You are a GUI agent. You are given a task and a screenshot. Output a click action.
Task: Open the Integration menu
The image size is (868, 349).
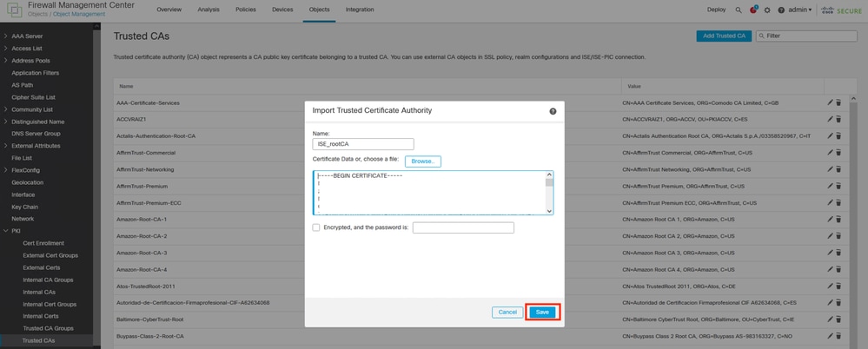coord(359,10)
